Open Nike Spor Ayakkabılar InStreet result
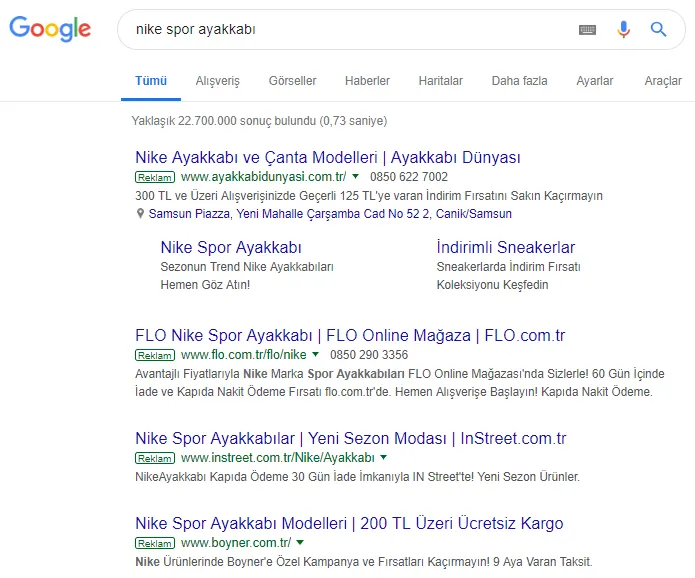 [x=351, y=438]
